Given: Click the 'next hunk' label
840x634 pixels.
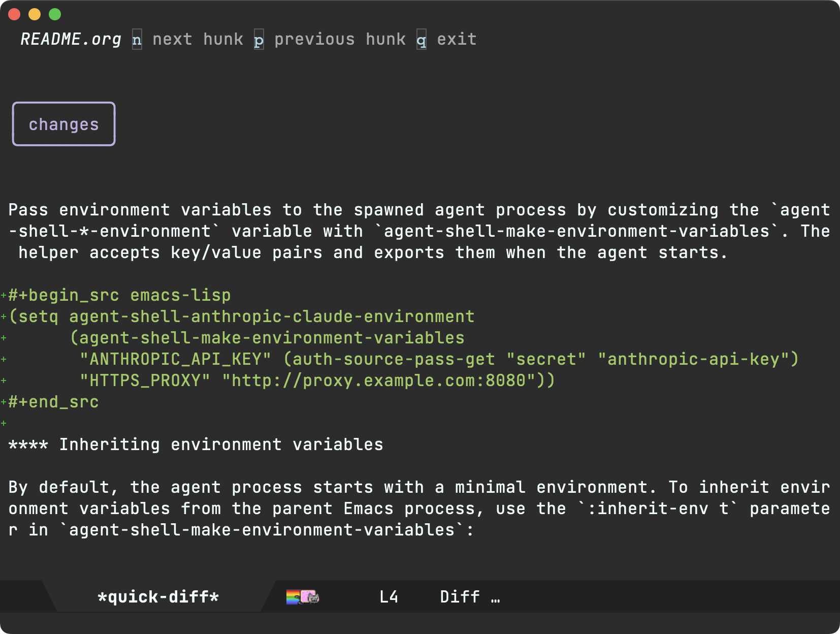Looking at the screenshot, I should 198,39.
